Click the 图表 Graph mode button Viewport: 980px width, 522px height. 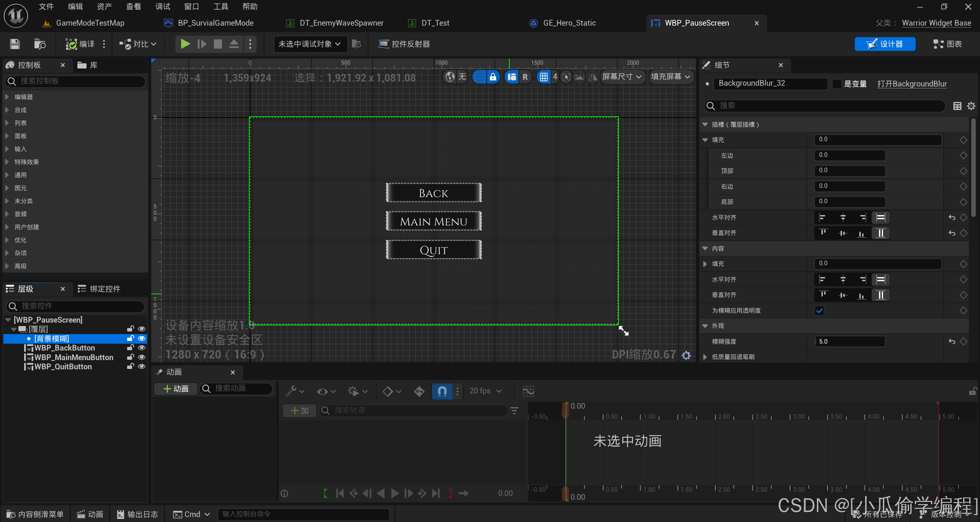pos(947,44)
